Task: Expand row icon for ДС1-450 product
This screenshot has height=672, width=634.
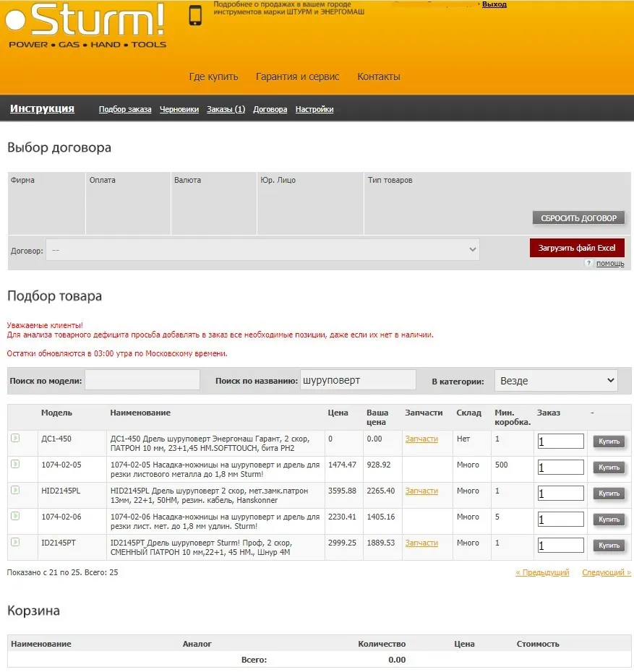Action: pyautogui.click(x=15, y=438)
